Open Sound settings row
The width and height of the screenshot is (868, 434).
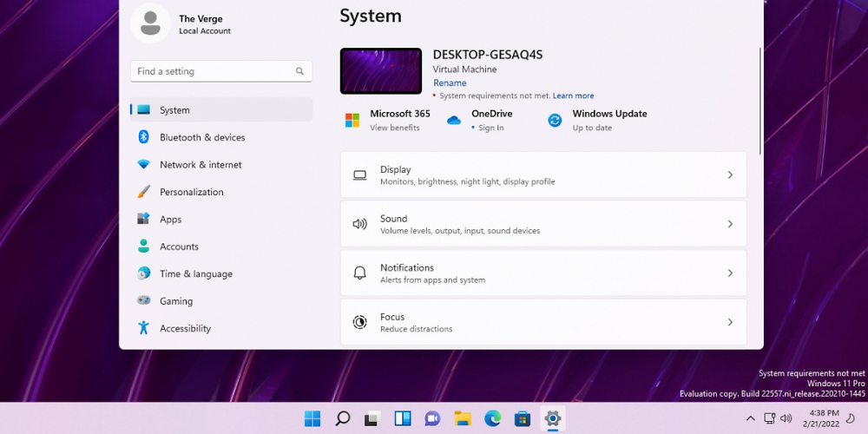[x=543, y=224]
